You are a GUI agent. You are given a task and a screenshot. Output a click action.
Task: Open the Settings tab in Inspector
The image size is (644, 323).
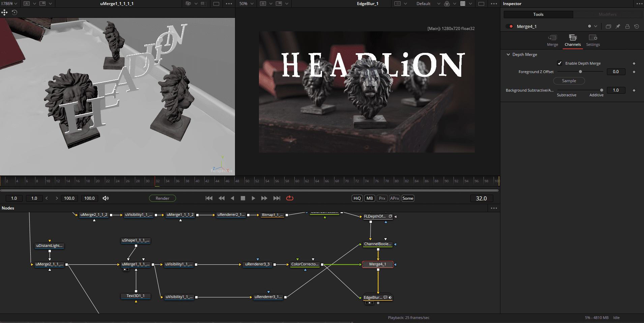point(593,40)
